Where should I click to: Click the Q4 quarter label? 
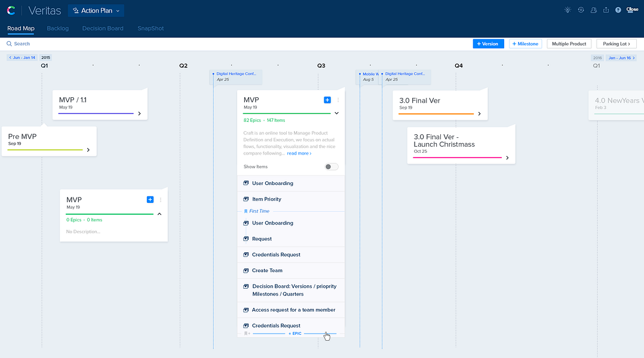click(459, 66)
